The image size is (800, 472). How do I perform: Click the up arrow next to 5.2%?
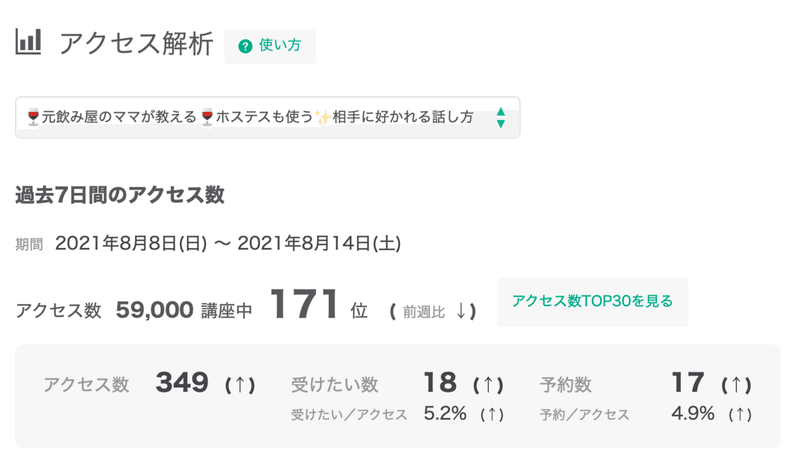[x=492, y=414]
